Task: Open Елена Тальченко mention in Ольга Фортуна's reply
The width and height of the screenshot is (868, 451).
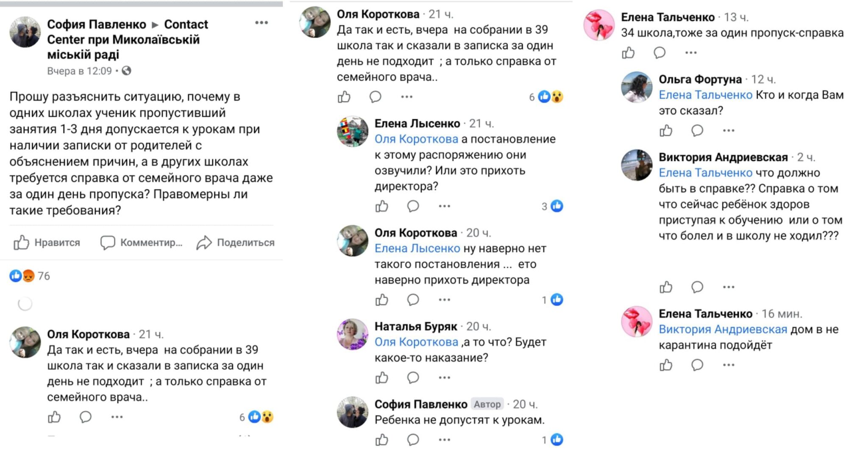Action: [705, 95]
